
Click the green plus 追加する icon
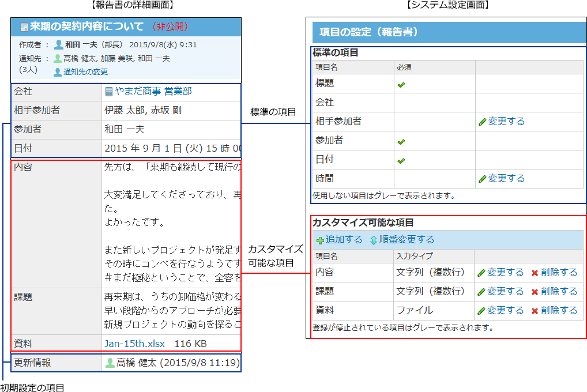tap(320, 240)
